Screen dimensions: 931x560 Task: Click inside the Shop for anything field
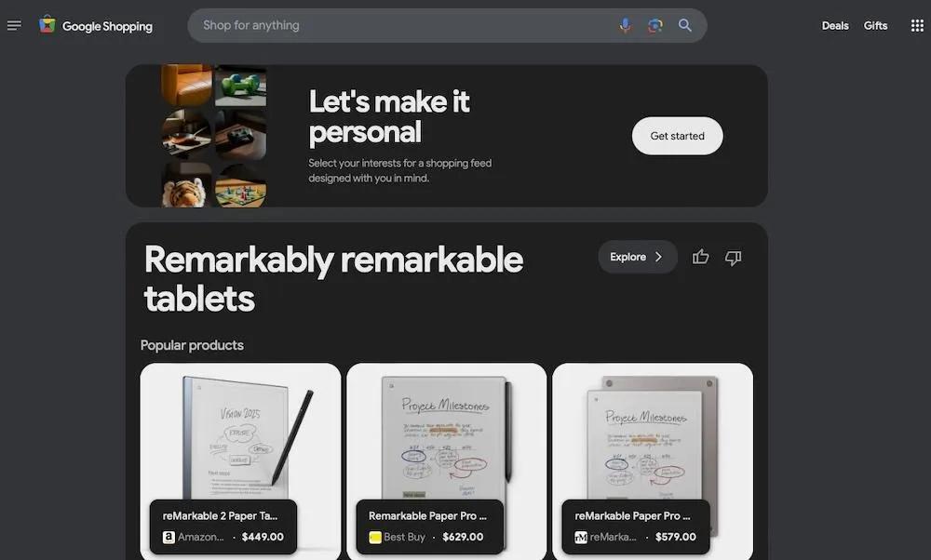point(404,25)
